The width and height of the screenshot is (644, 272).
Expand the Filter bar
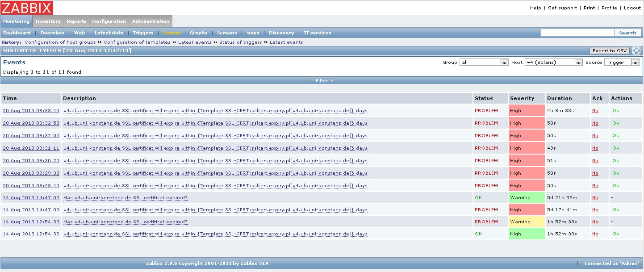click(322, 81)
